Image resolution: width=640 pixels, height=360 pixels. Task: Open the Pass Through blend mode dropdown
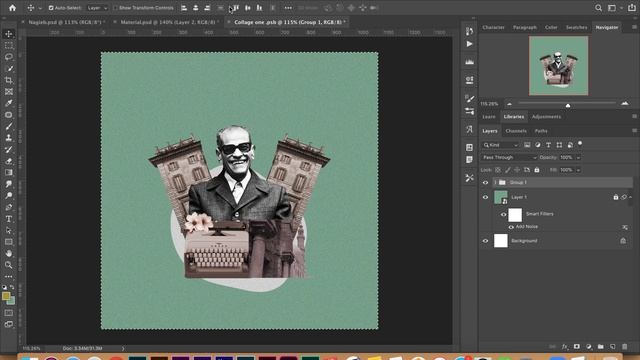pyautogui.click(x=509, y=158)
